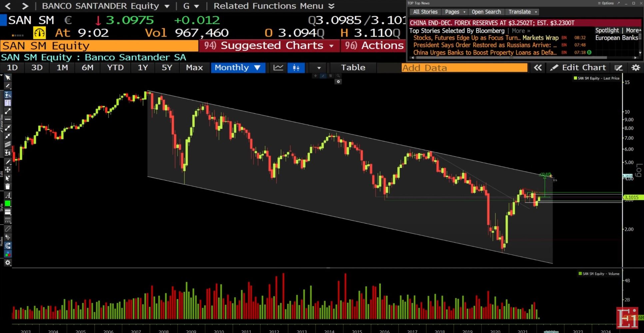Click All Stories in Top News window

click(x=425, y=12)
